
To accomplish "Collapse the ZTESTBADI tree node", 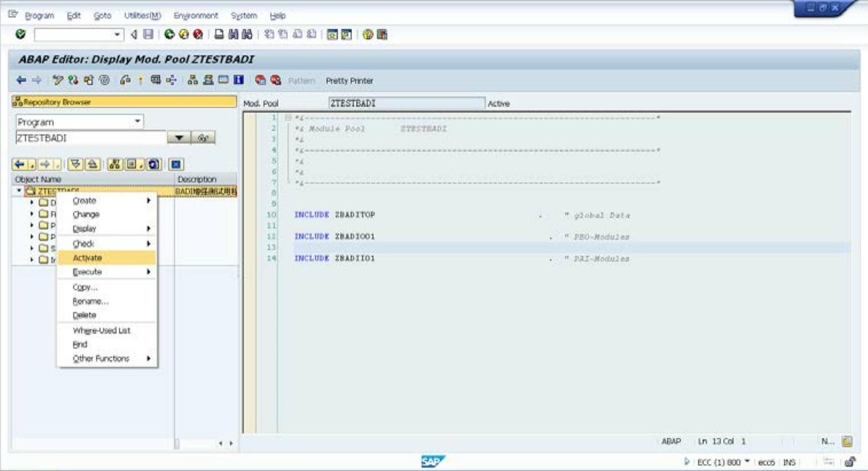I will click(x=19, y=190).
